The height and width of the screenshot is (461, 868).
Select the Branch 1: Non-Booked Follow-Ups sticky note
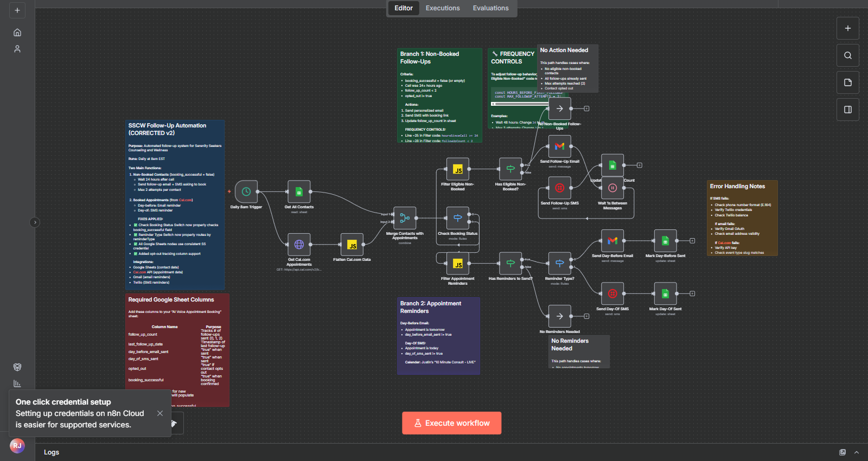click(439, 95)
